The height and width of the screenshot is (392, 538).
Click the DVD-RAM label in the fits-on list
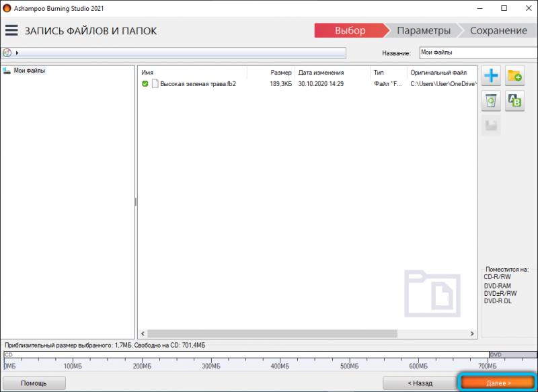click(x=497, y=286)
